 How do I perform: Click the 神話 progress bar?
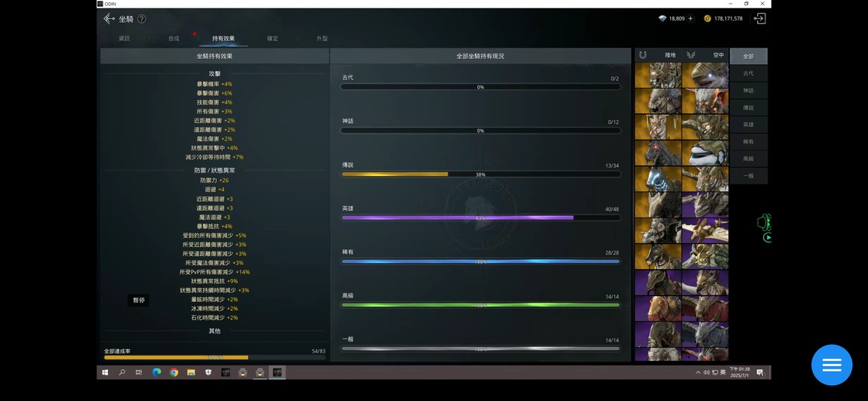[481, 131]
